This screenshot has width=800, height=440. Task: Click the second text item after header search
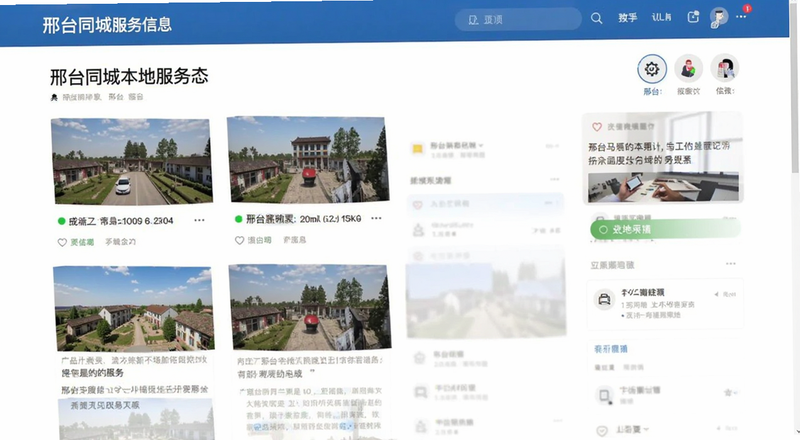point(661,17)
